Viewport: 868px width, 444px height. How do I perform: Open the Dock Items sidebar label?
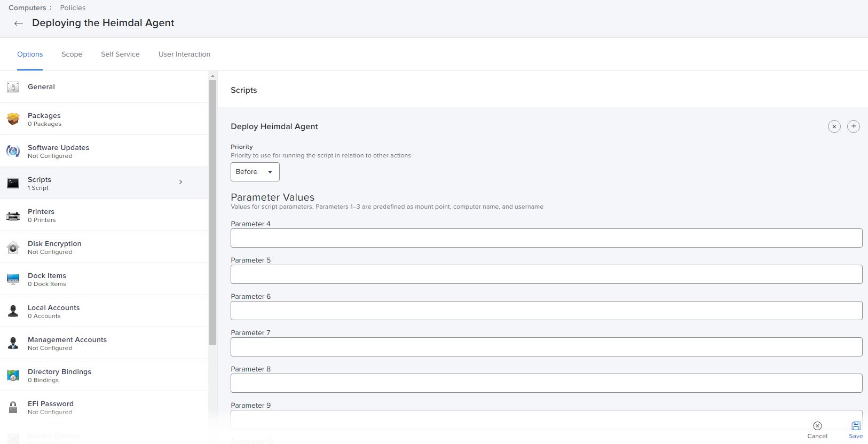point(47,276)
